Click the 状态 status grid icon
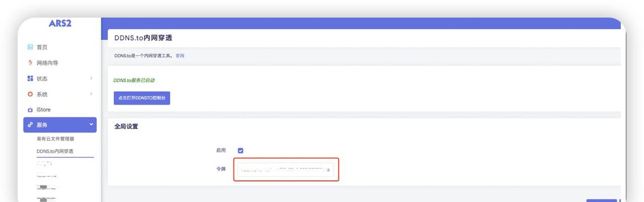This screenshot has height=202, width=644. point(30,78)
